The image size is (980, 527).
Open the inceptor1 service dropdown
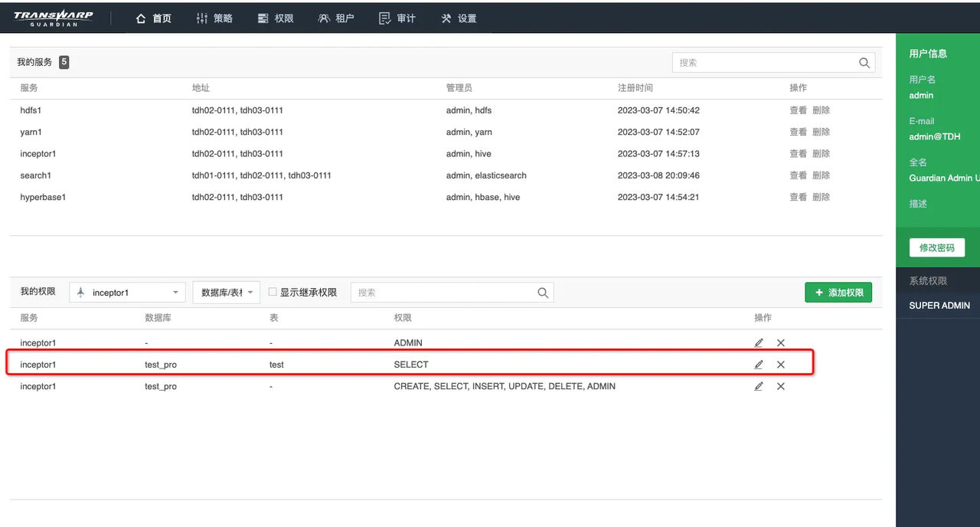click(x=127, y=293)
